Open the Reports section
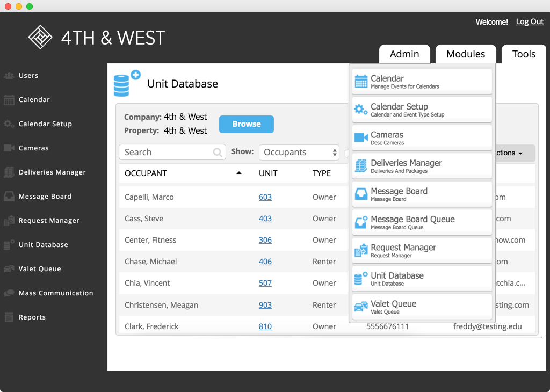 point(32,317)
